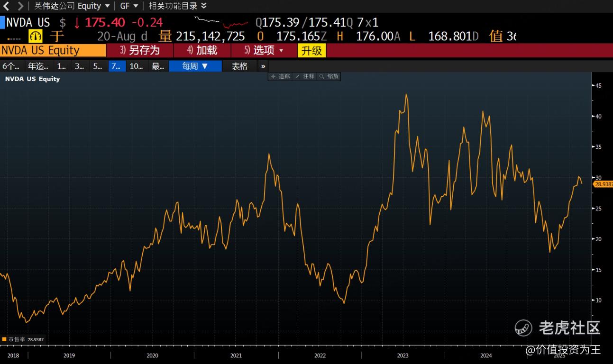613x364 pixels.
Task: Click the 市售率 legend color swatch
Action: pyautogui.click(x=4, y=339)
